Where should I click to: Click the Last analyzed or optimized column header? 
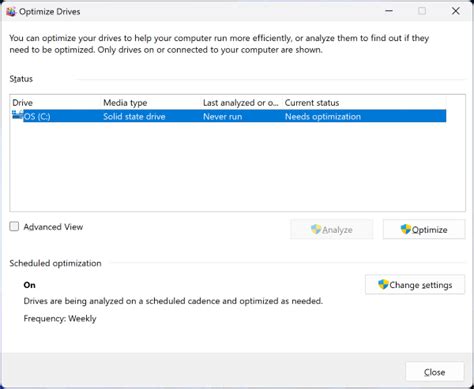coord(240,103)
